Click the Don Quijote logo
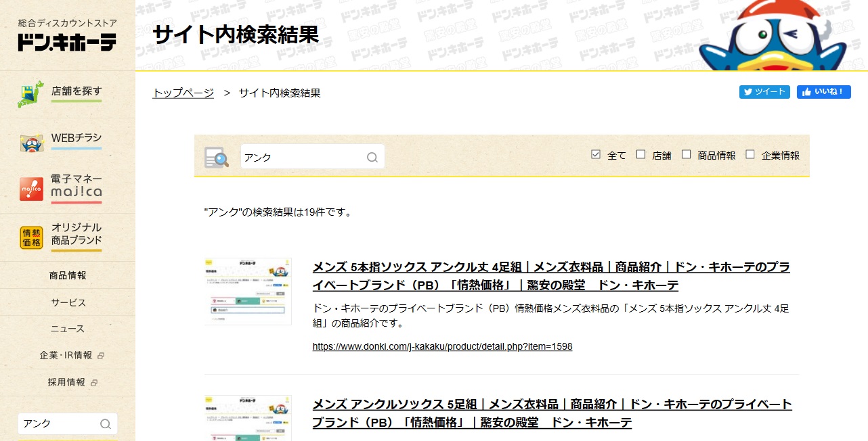Viewport: 868px width, 441px height. pyautogui.click(x=67, y=35)
